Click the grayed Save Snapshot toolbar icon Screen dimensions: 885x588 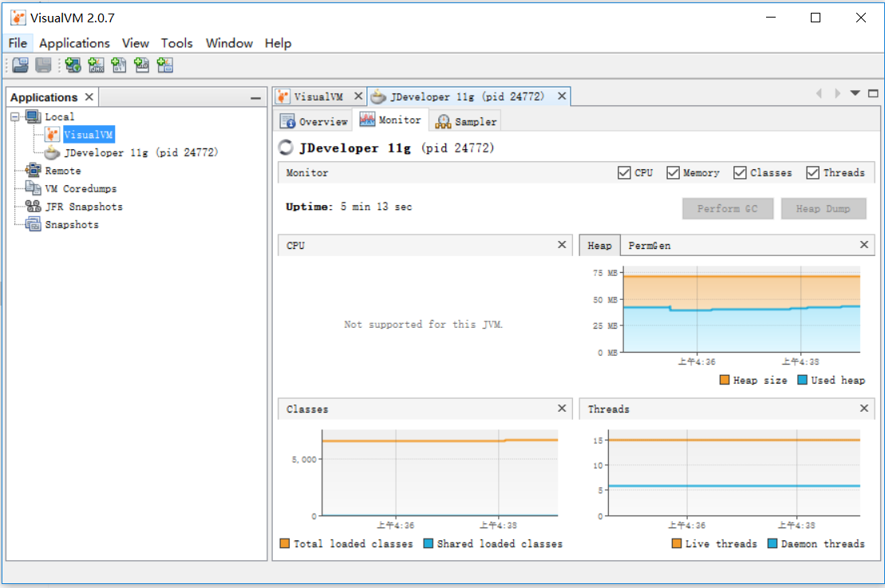43,65
